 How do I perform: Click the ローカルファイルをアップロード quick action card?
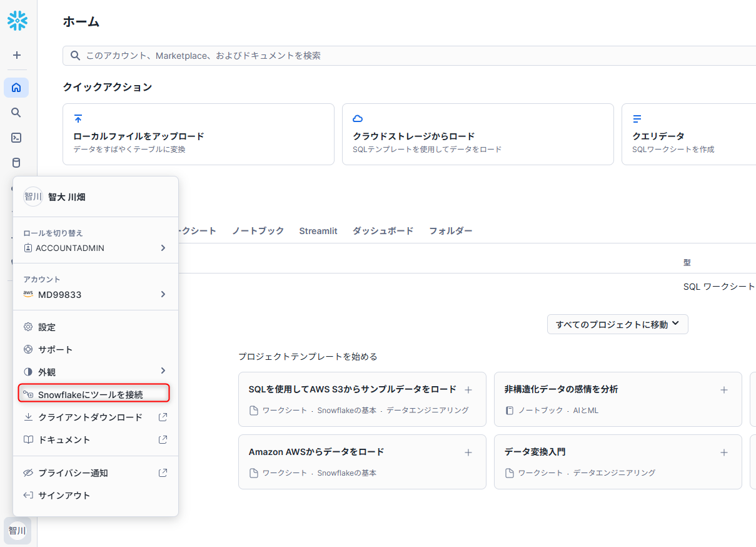click(199, 135)
